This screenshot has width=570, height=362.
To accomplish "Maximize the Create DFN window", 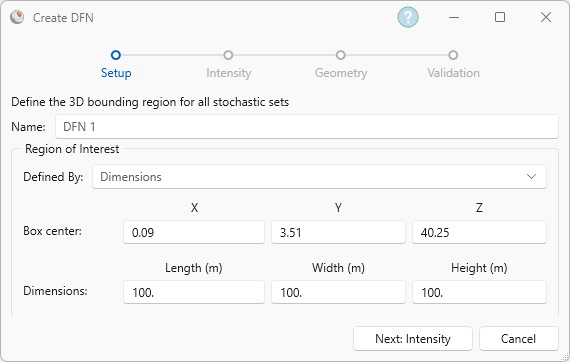I will click(x=500, y=17).
